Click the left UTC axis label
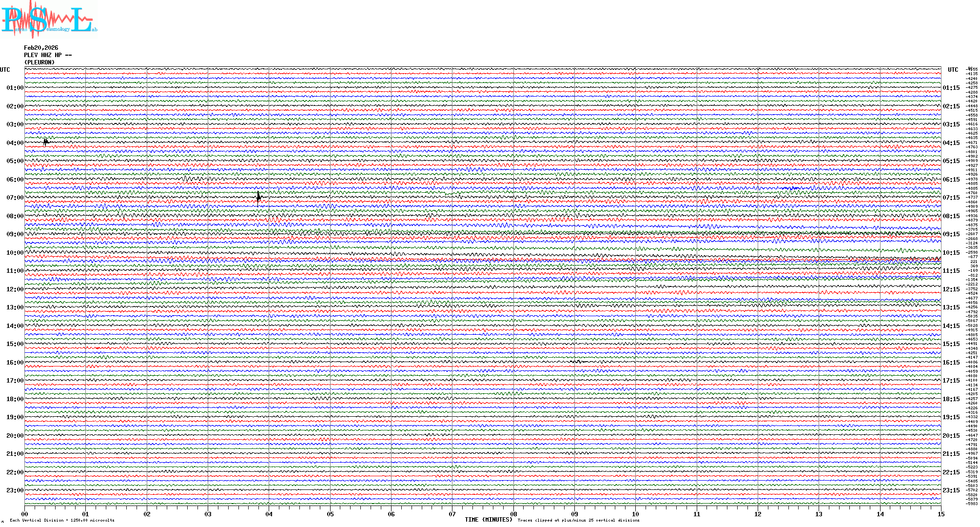Screen dimensions: 980x527 (x=5, y=70)
